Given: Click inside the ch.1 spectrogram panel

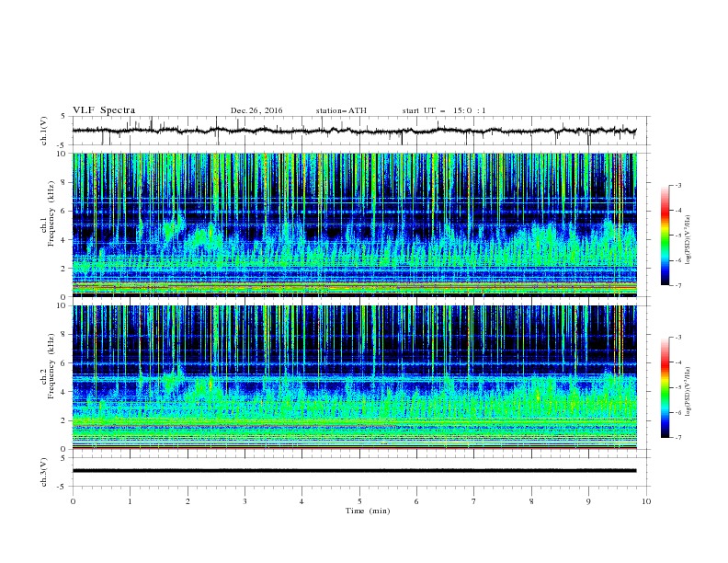Looking at the screenshot, I should pos(354,224).
